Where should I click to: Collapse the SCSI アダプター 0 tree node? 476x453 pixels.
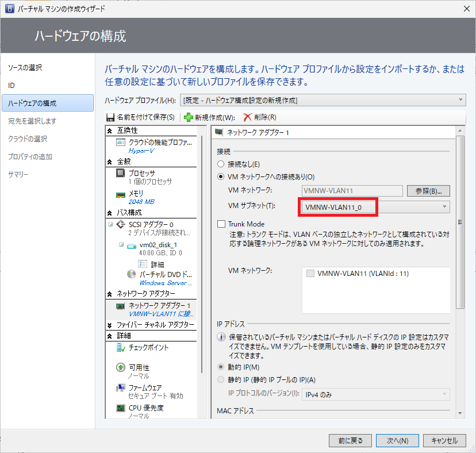110,224
